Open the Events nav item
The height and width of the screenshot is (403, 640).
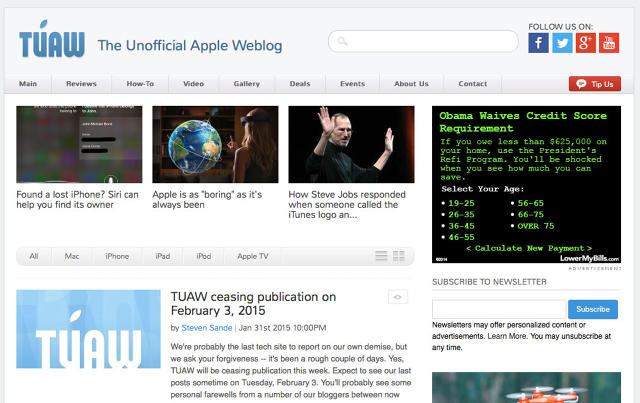(353, 84)
